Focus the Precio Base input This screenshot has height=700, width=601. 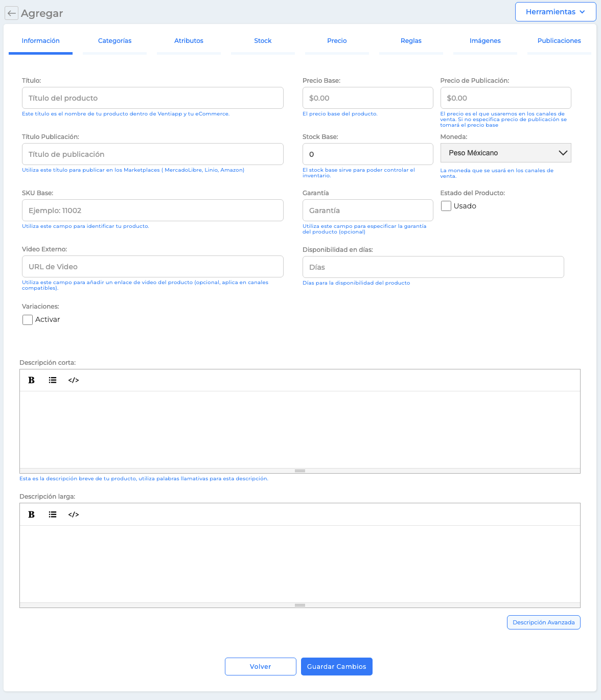click(x=368, y=98)
